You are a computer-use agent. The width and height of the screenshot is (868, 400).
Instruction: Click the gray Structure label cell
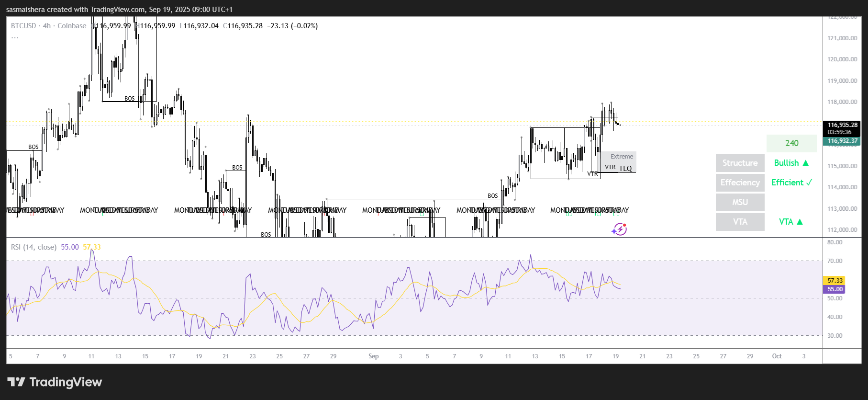pyautogui.click(x=740, y=163)
